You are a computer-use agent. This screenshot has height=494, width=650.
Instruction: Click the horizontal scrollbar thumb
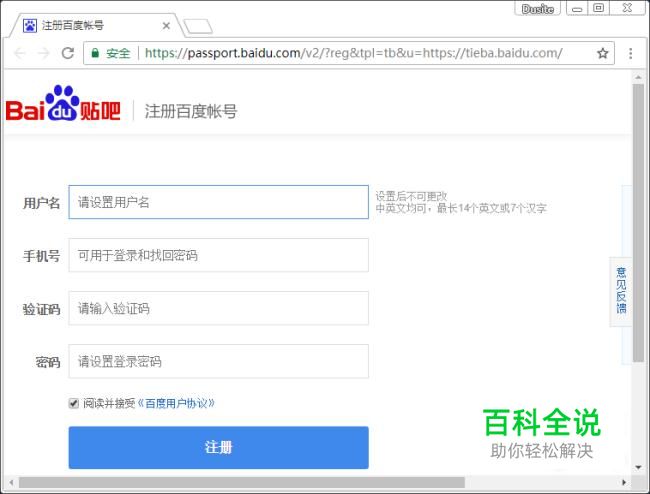pos(242,482)
